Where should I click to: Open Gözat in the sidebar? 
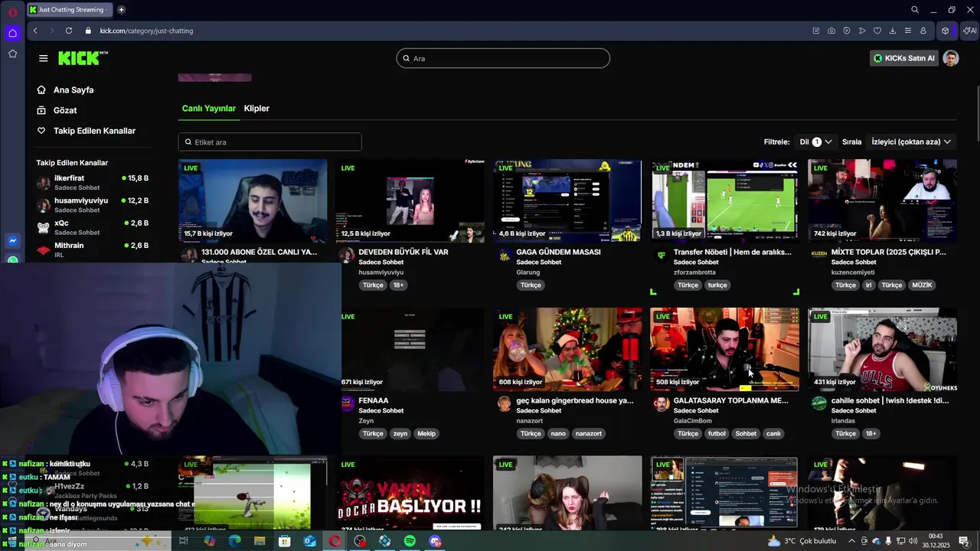pos(57,110)
